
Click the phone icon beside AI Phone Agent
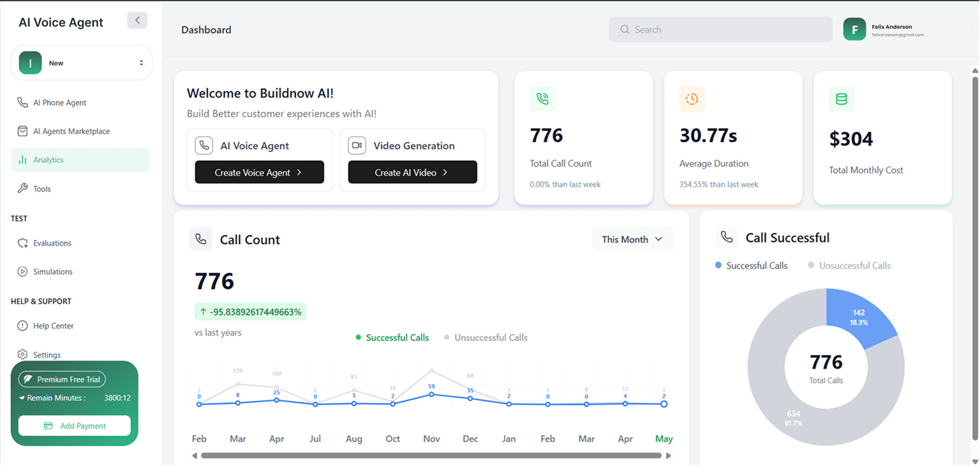tap(22, 103)
